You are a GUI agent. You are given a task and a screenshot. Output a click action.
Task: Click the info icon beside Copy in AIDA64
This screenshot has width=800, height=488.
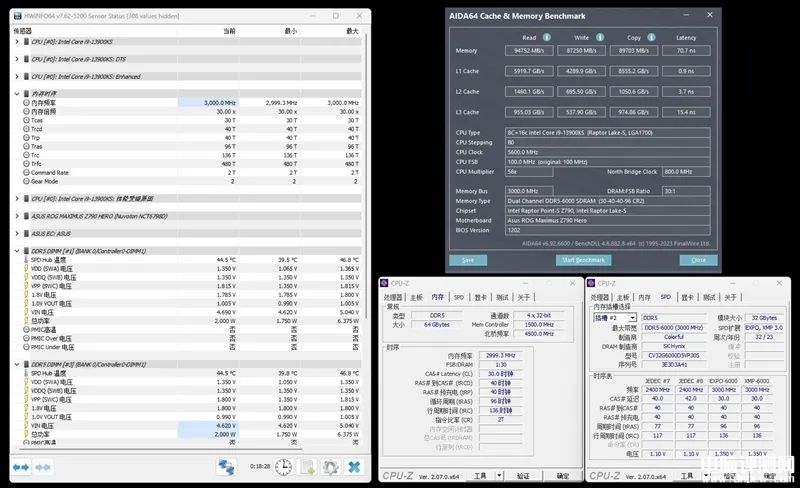651,37
